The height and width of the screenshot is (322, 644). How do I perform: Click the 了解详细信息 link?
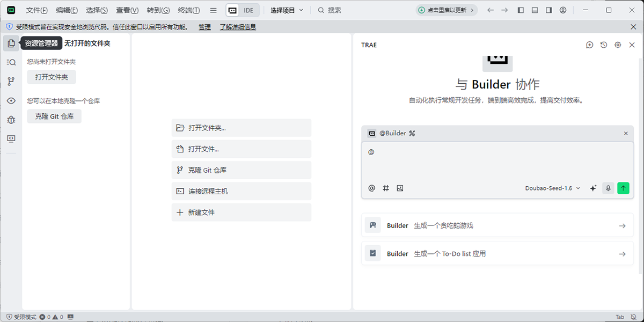click(238, 27)
